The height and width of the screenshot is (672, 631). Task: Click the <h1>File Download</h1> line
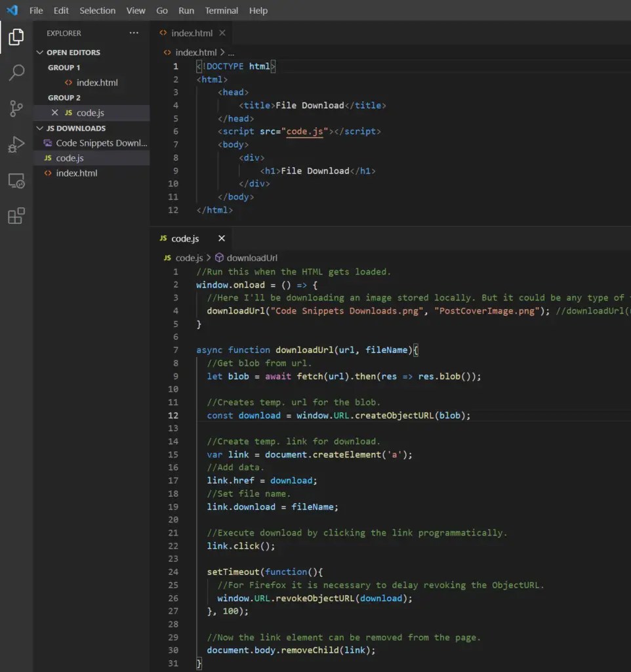click(317, 171)
